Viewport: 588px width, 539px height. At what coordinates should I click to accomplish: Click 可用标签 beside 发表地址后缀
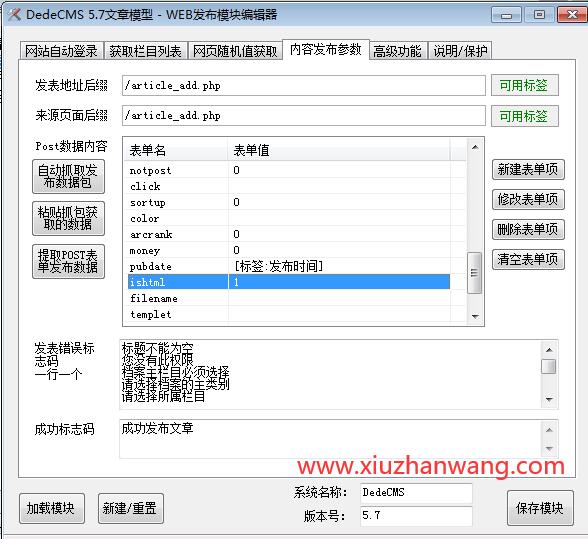tap(525, 86)
